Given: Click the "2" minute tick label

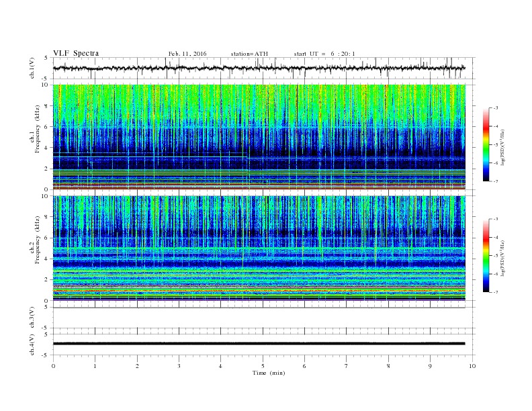Looking at the screenshot, I should (x=137, y=366).
